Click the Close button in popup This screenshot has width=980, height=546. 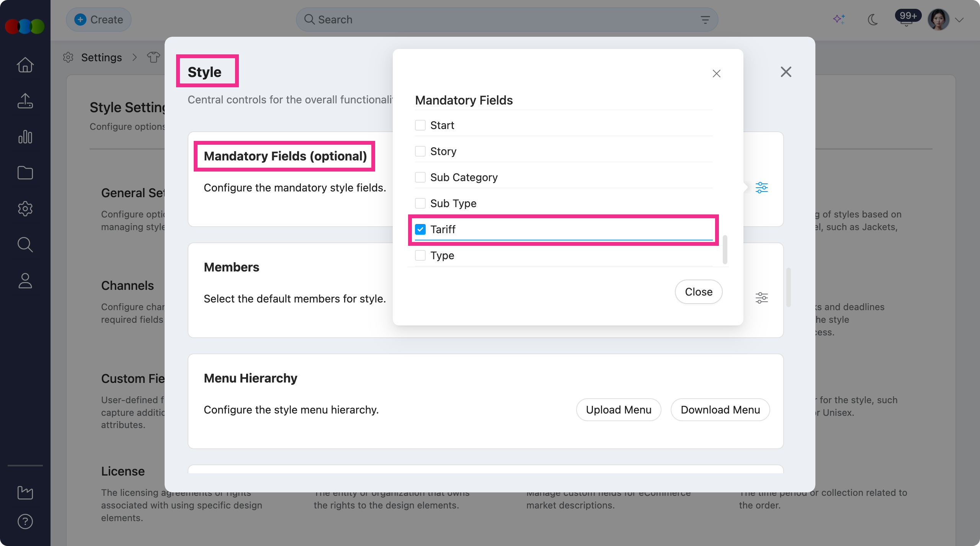click(x=699, y=292)
